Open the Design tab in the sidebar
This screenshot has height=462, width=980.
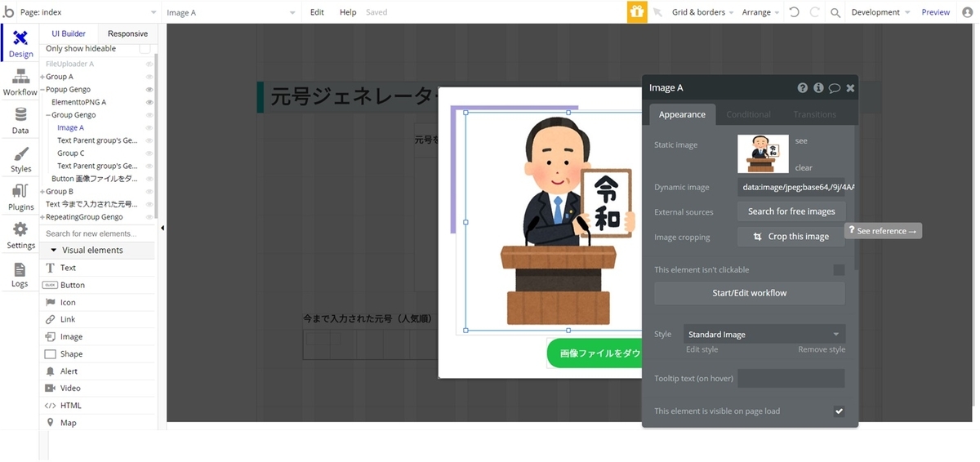click(x=20, y=43)
